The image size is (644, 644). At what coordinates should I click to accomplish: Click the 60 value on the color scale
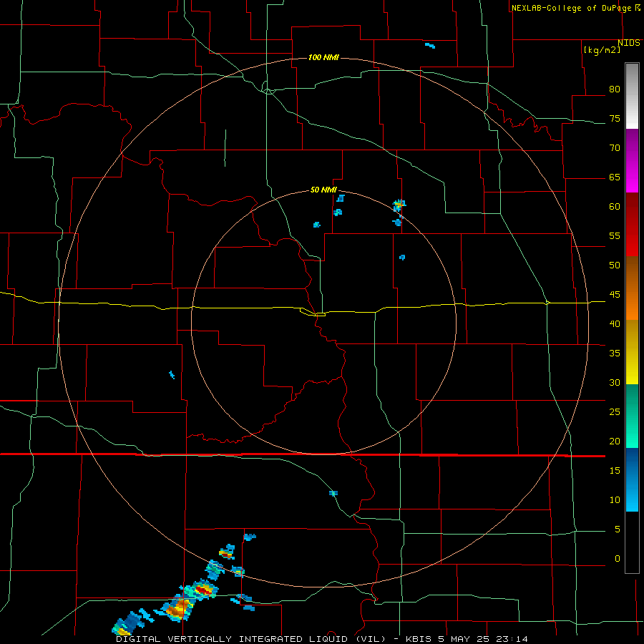click(x=615, y=207)
